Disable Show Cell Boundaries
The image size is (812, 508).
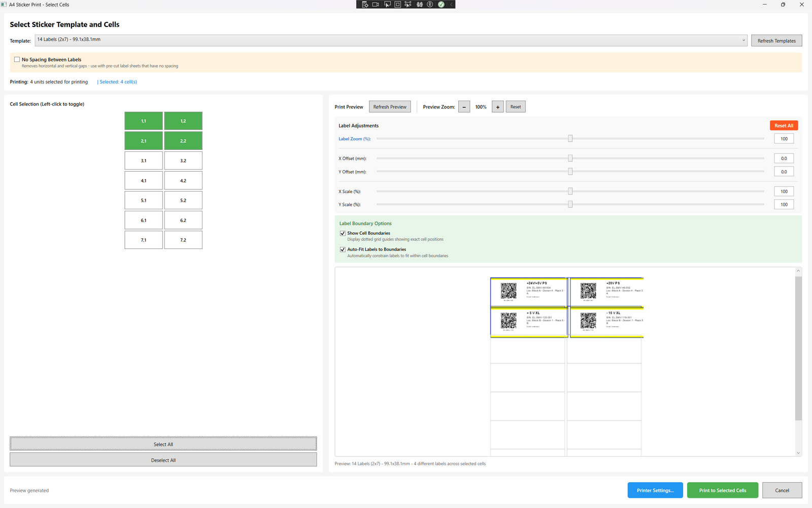[343, 233]
